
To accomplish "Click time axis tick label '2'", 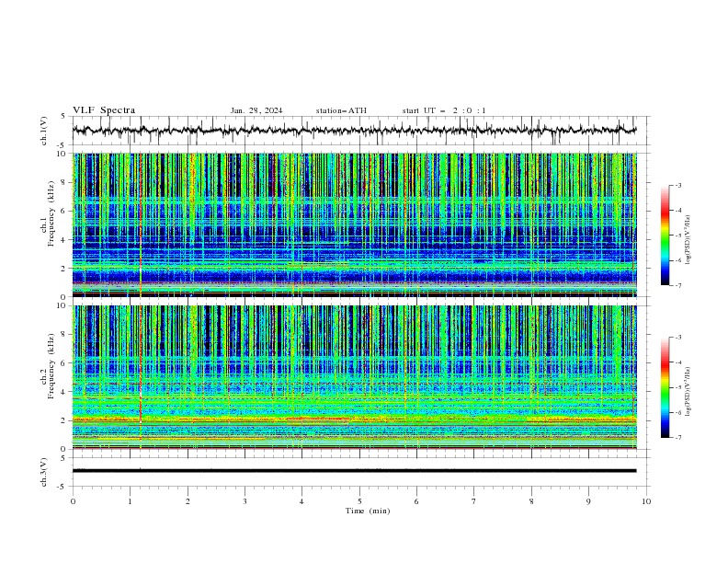I will point(188,501).
